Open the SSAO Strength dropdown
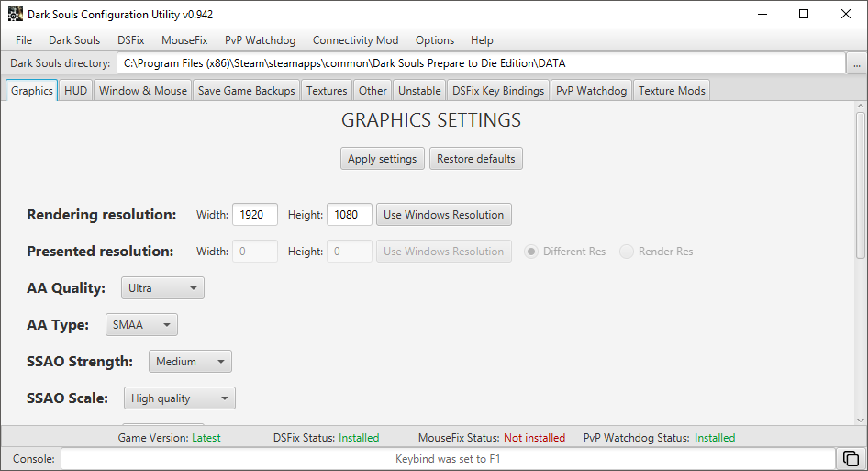Screen dimensions: 868x471 click(190, 362)
